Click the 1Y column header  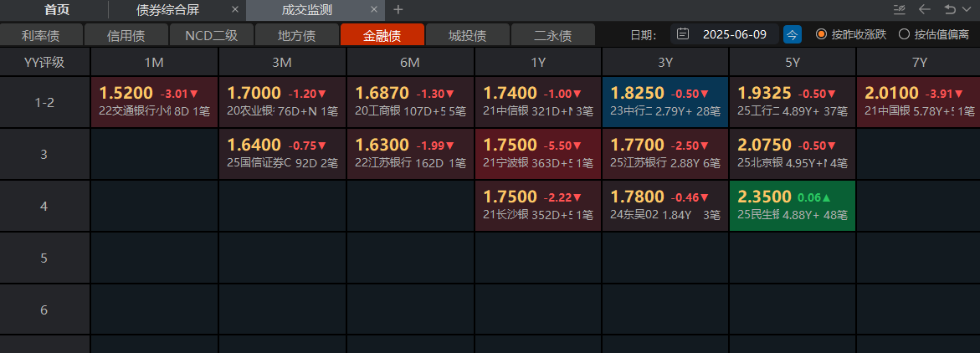point(537,62)
